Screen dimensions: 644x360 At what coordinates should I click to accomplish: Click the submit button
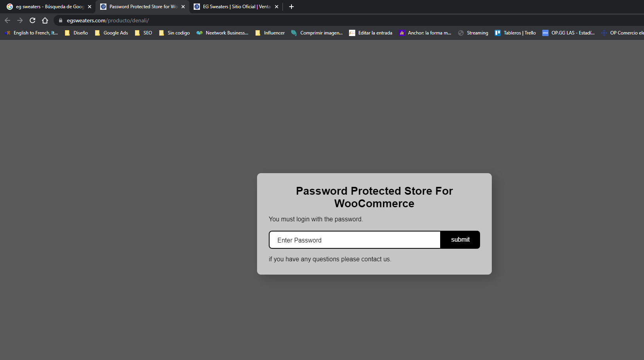(460, 240)
